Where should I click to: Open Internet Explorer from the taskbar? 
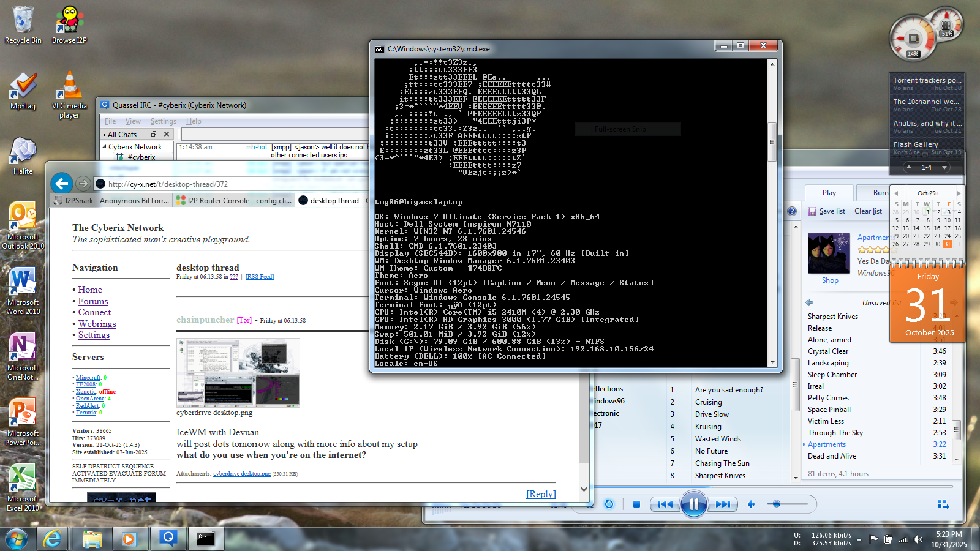tap(53, 539)
